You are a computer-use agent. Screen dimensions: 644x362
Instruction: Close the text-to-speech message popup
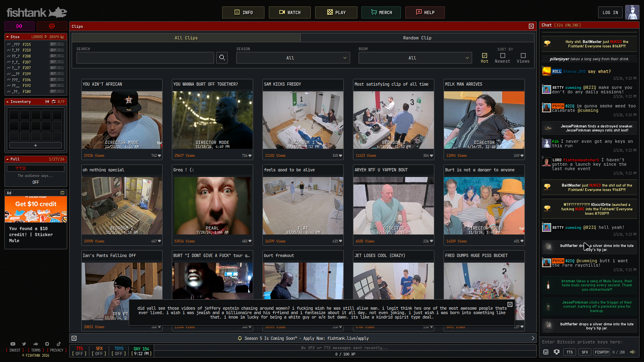[510, 304]
